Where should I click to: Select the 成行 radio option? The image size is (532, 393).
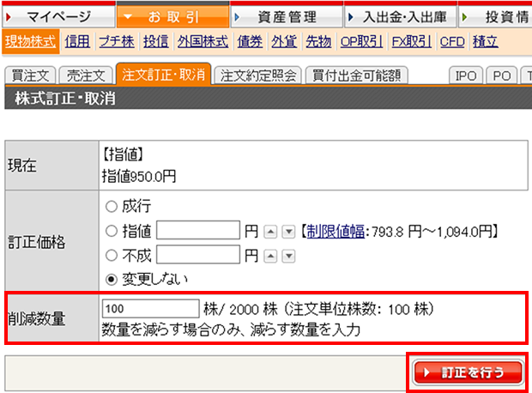click(x=111, y=206)
